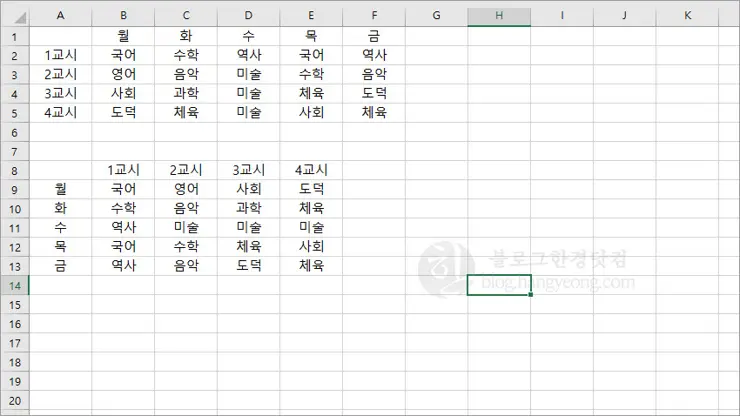The height and width of the screenshot is (416, 740).
Task: Select column B header
Action: pyautogui.click(x=123, y=16)
